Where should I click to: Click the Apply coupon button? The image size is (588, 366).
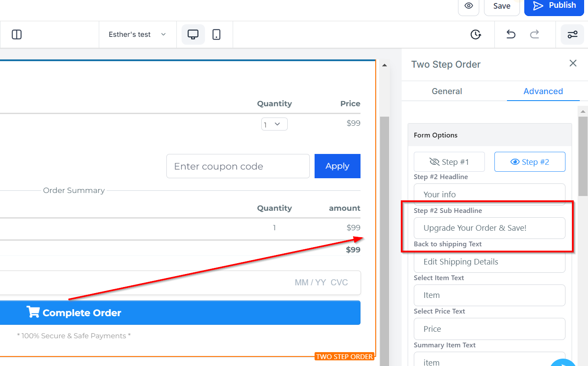pos(338,166)
